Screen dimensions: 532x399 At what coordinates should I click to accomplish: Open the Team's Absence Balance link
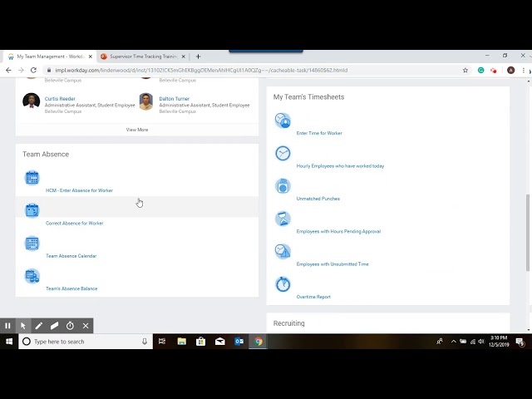(71, 288)
